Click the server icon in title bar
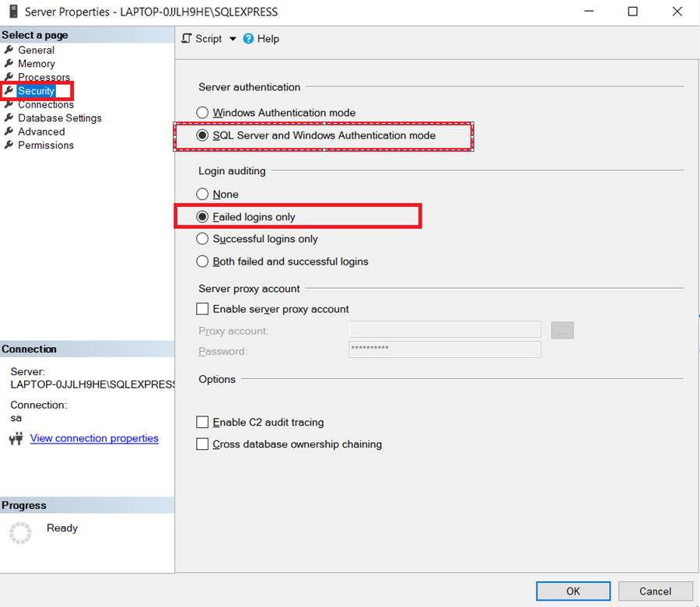 point(13,12)
